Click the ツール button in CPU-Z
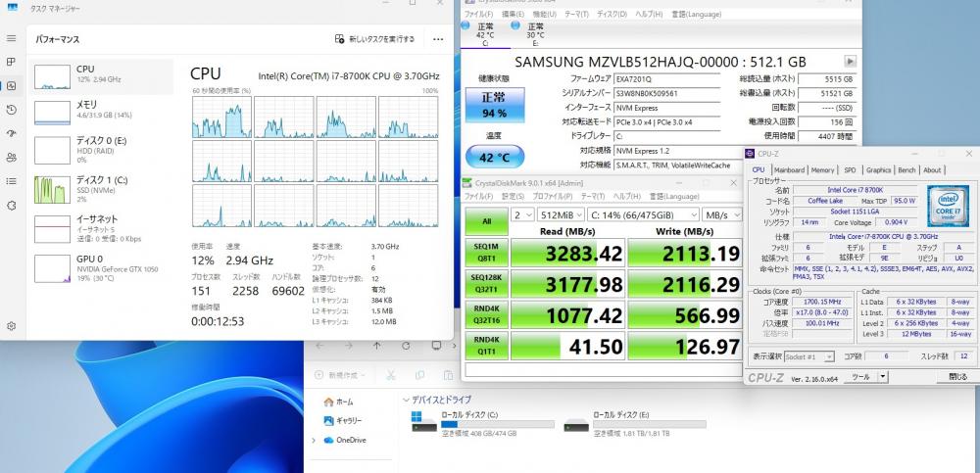 click(860, 377)
